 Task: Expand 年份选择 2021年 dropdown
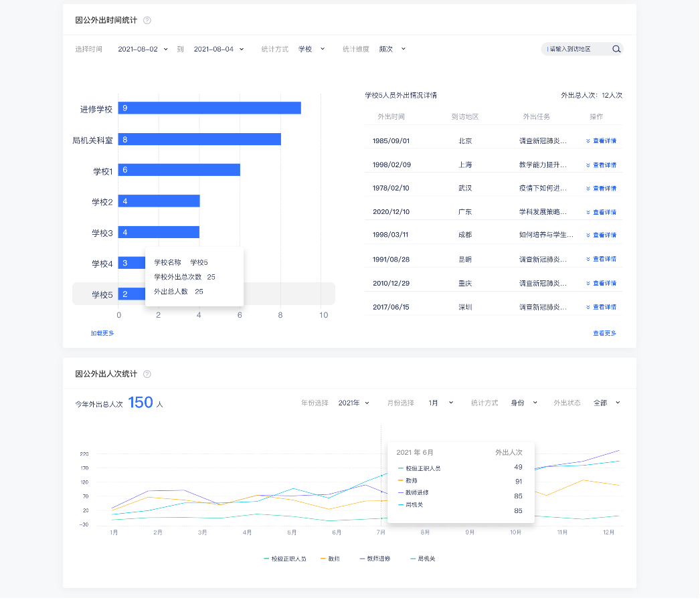point(354,403)
